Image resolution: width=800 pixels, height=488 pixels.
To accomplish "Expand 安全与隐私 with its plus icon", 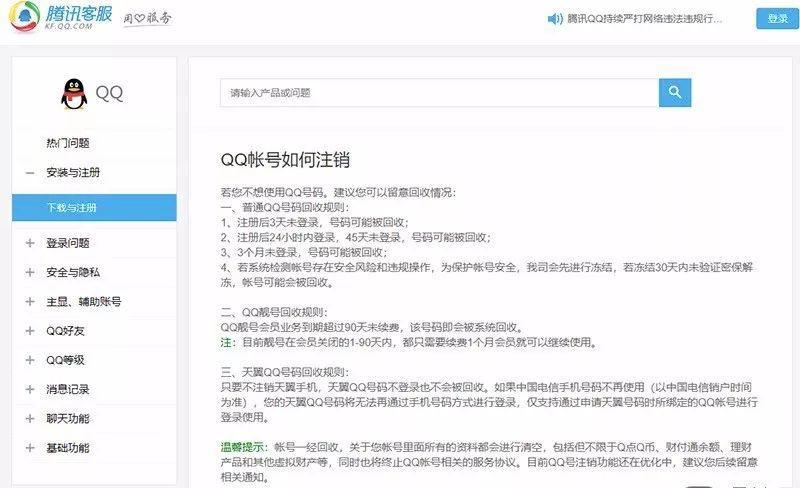I will (30, 272).
